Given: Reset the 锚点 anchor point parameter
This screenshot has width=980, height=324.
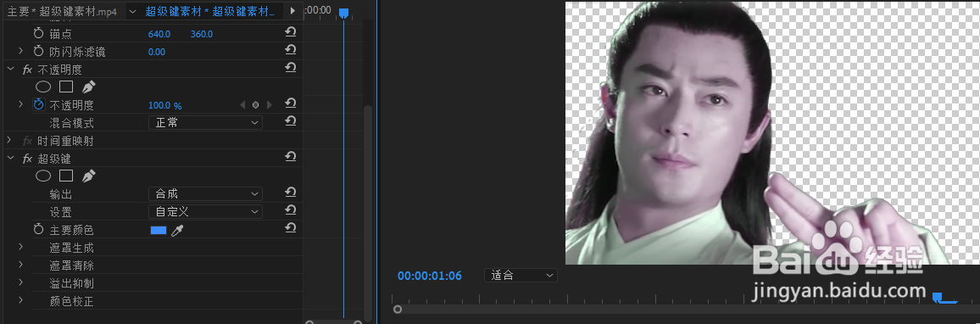Looking at the screenshot, I should pyautogui.click(x=291, y=31).
